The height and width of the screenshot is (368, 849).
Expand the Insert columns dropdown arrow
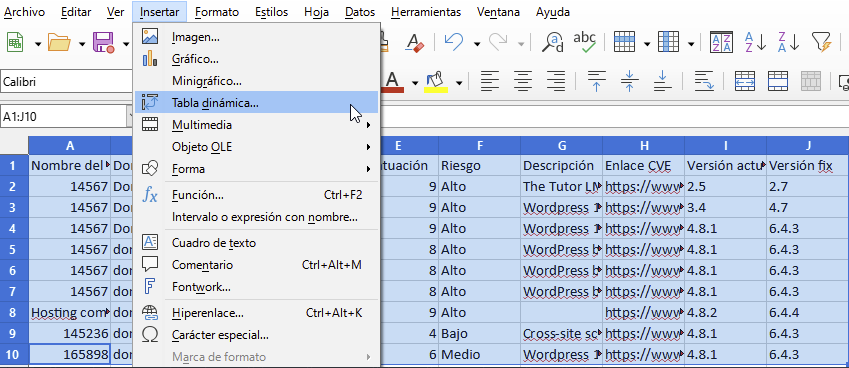coord(691,43)
